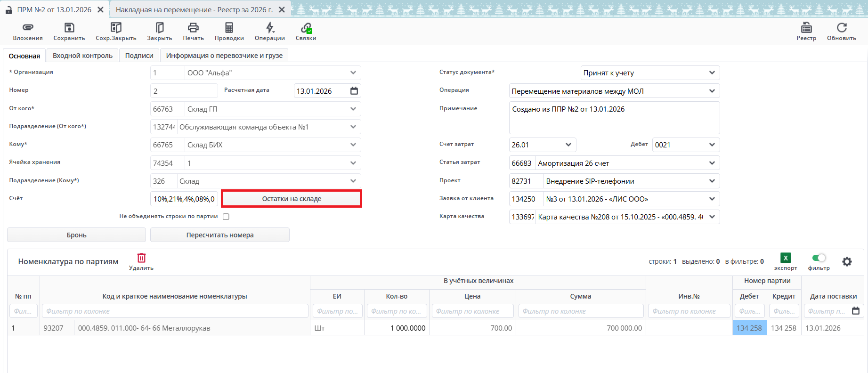The width and height of the screenshot is (868, 373).
Task: Switch to the Входной контроль tab
Action: tap(82, 56)
